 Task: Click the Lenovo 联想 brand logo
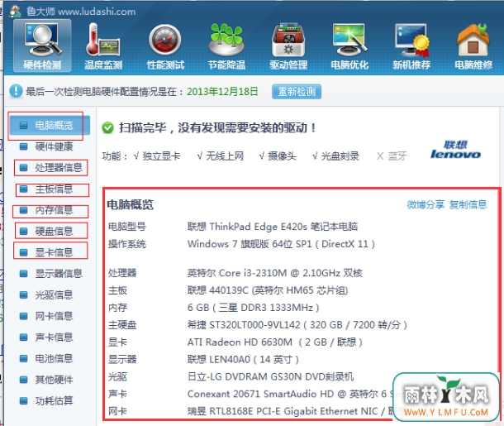[455, 150]
